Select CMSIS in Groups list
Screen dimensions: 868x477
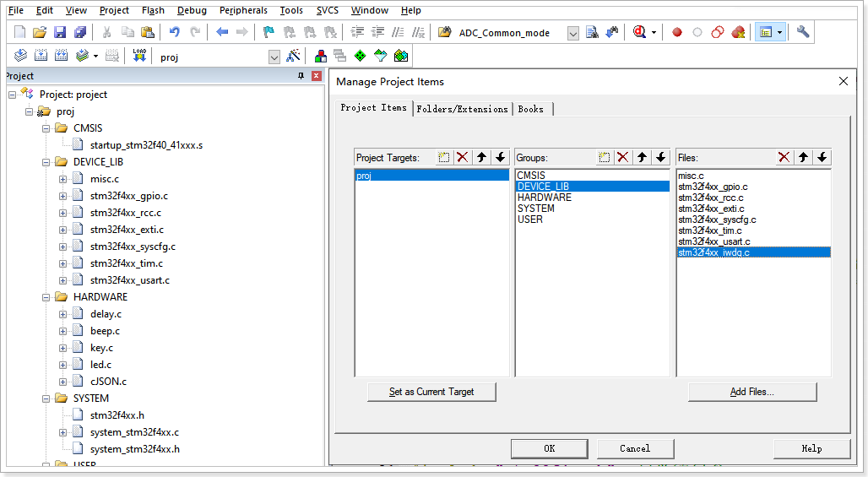(x=592, y=176)
